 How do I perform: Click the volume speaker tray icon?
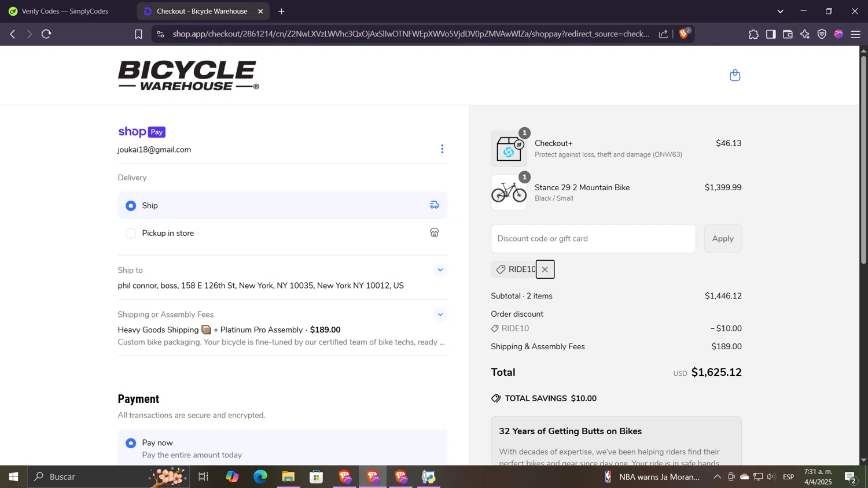click(771, 477)
